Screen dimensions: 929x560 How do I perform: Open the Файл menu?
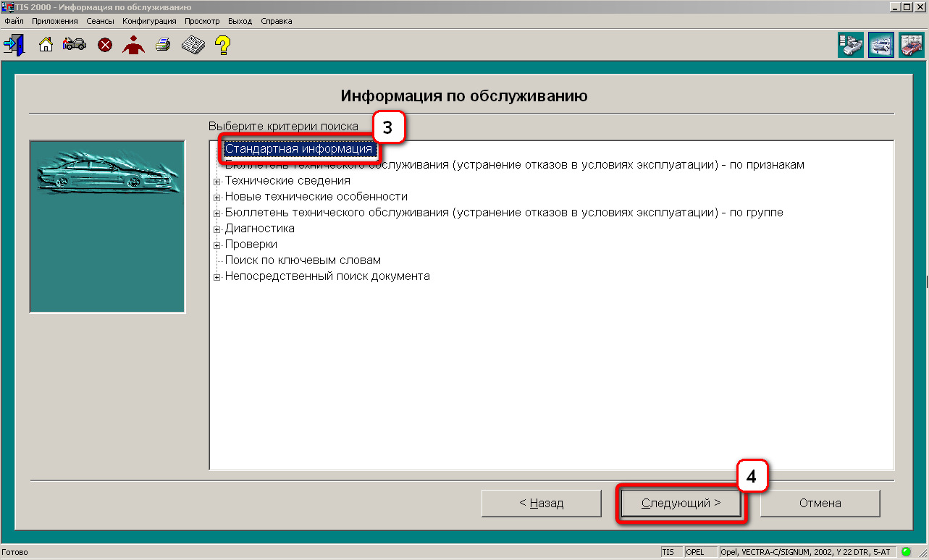[14, 21]
